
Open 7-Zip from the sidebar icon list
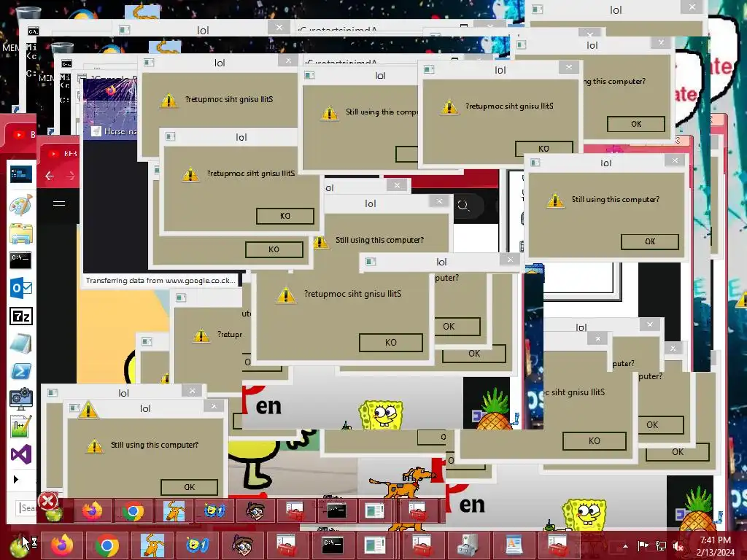point(21,316)
